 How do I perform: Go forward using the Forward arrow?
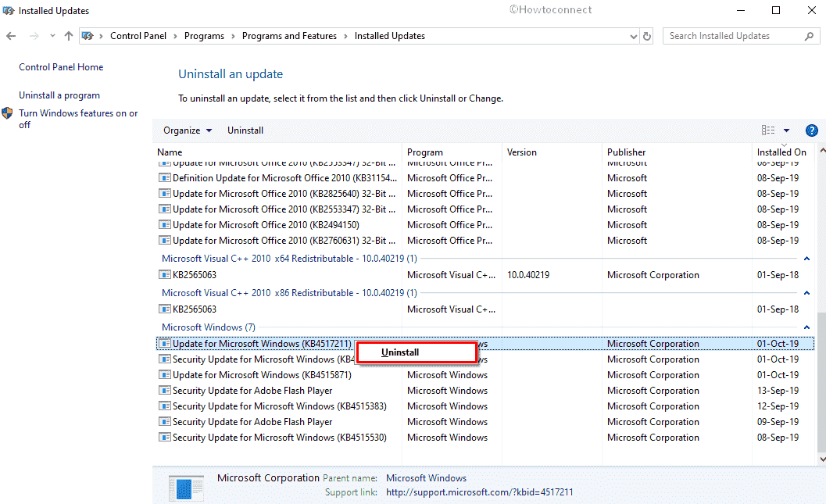point(34,37)
